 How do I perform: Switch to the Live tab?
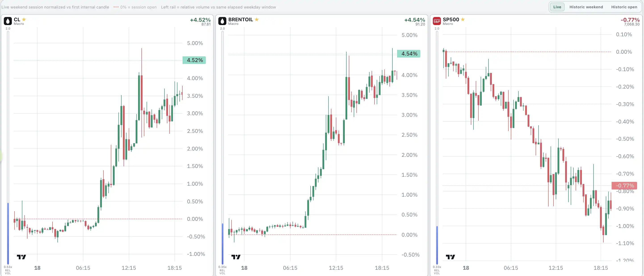click(x=557, y=7)
